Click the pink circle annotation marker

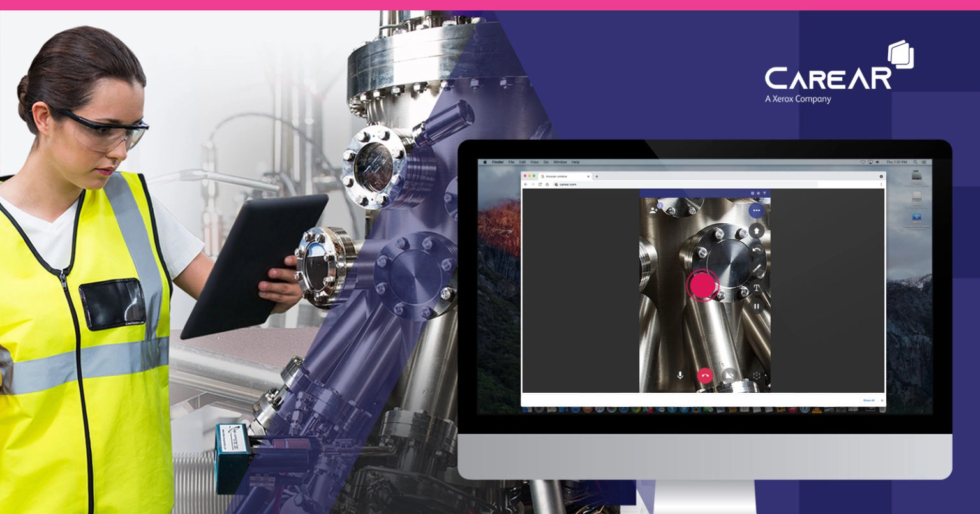click(x=702, y=285)
